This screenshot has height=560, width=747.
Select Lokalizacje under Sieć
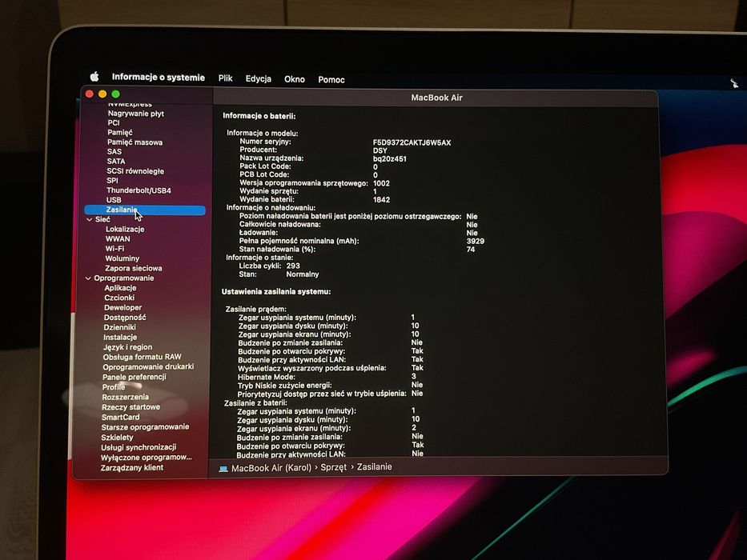coord(125,229)
